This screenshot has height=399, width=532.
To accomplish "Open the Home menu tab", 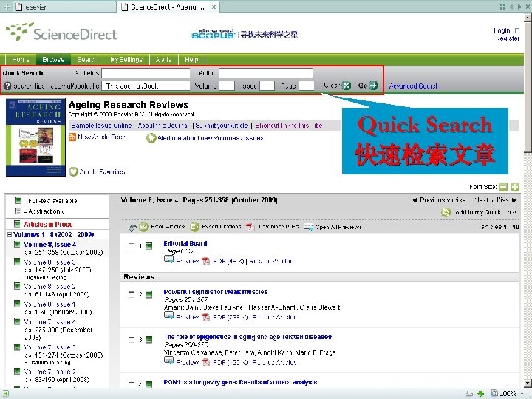I will (21, 59).
